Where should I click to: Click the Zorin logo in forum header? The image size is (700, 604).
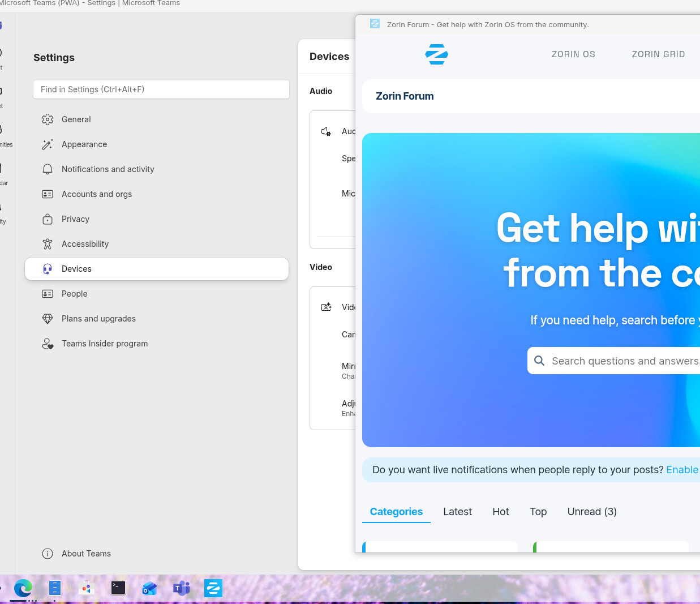coord(436,54)
